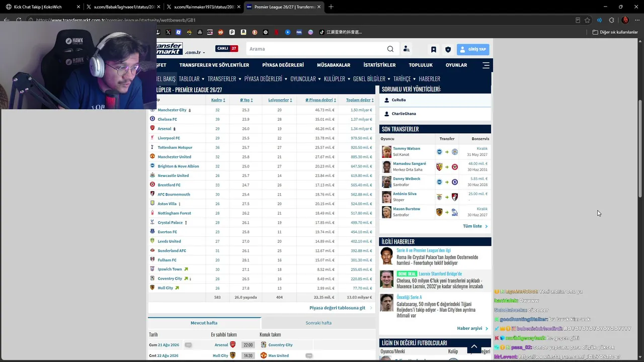644x362 pixels.
Task: Open the Tottenham Hotspur club link
Action: click(175, 147)
